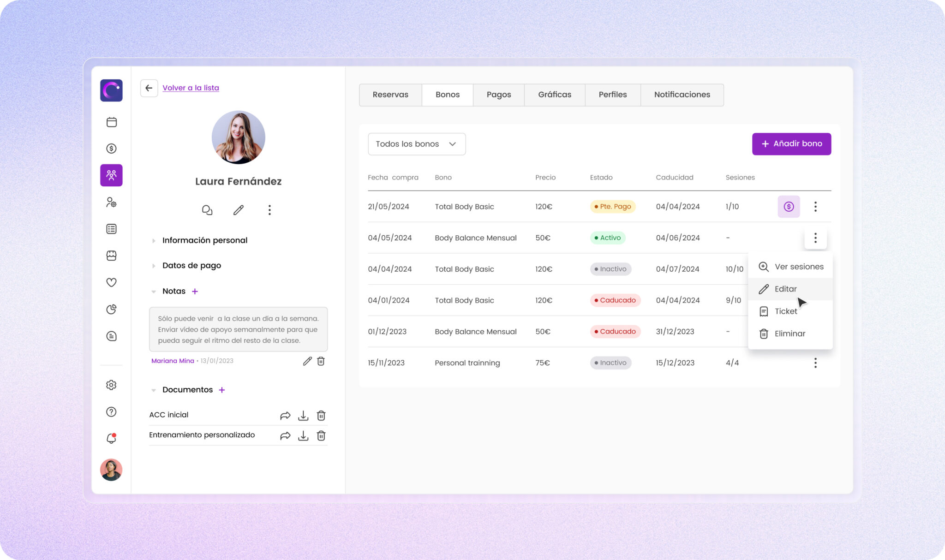Download the ACC inicial document
The height and width of the screenshot is (560, 945).
coord(303,416)
